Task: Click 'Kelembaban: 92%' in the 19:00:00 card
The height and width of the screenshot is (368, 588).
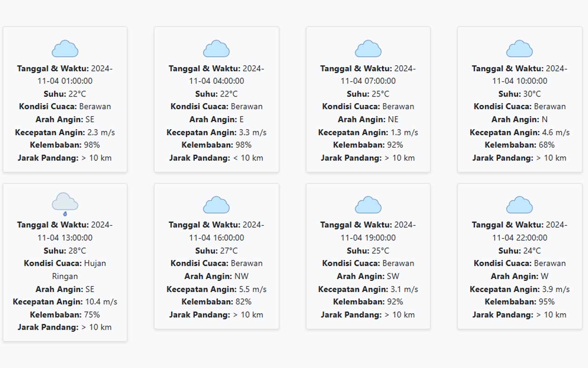Action: [x=368, y=302]
